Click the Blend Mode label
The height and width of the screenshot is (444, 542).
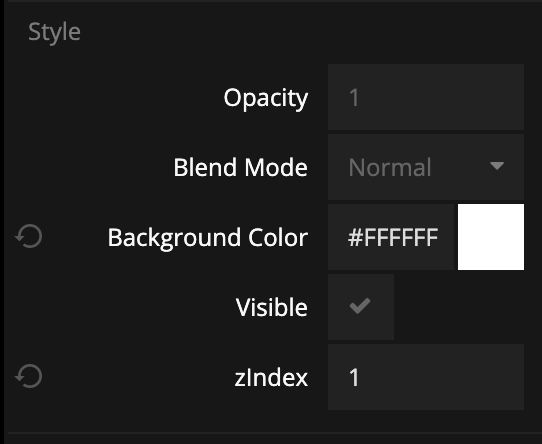(x=241, y=168)
